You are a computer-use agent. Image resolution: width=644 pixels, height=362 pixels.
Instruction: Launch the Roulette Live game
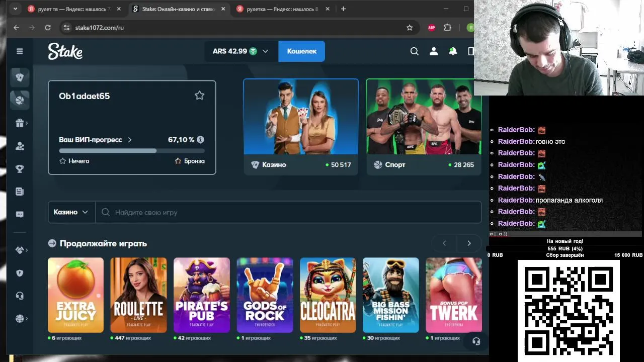pos(138,295)
